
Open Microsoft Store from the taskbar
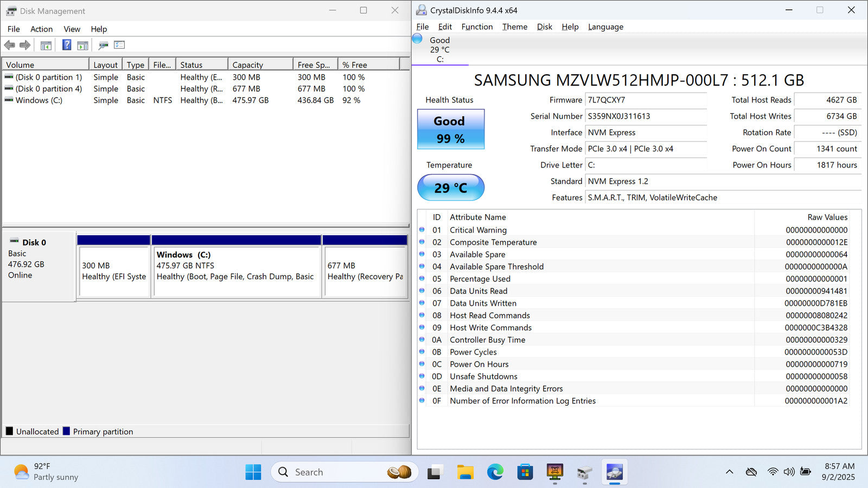pos(525,472)
